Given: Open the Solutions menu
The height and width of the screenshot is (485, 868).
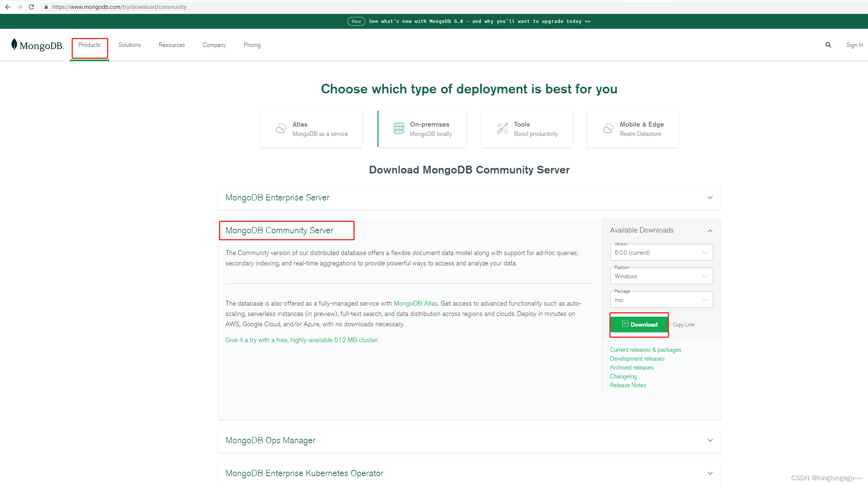Looking at the screenshot, I should tap(130, 45).
